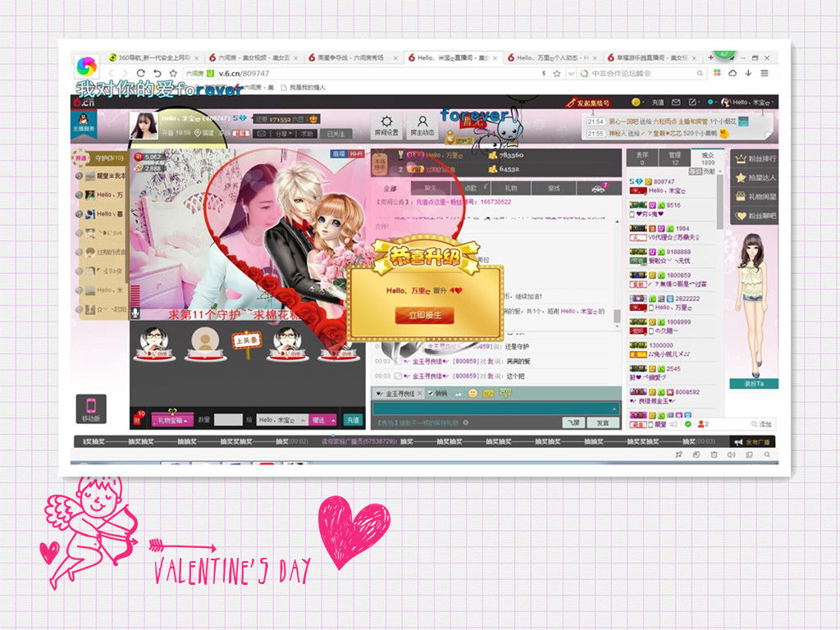Click the gift quantity input field
This screenshot has height=630, width=840.
(228, 421)
